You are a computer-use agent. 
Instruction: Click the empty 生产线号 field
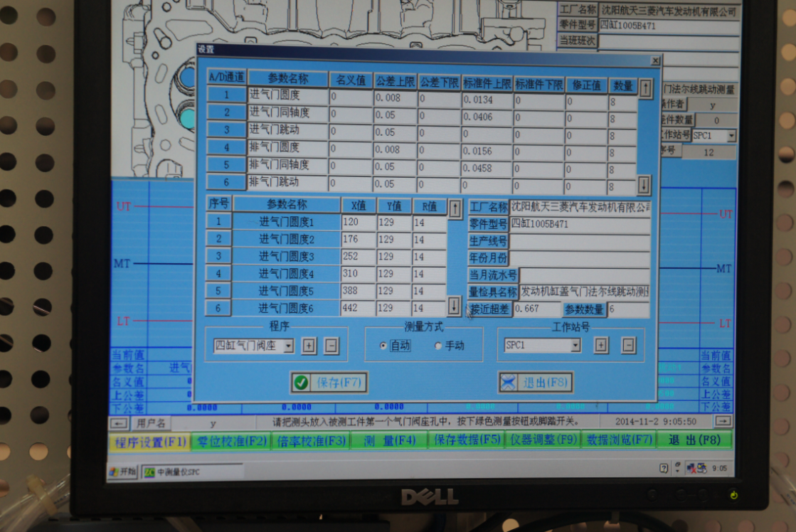(579, 241)
